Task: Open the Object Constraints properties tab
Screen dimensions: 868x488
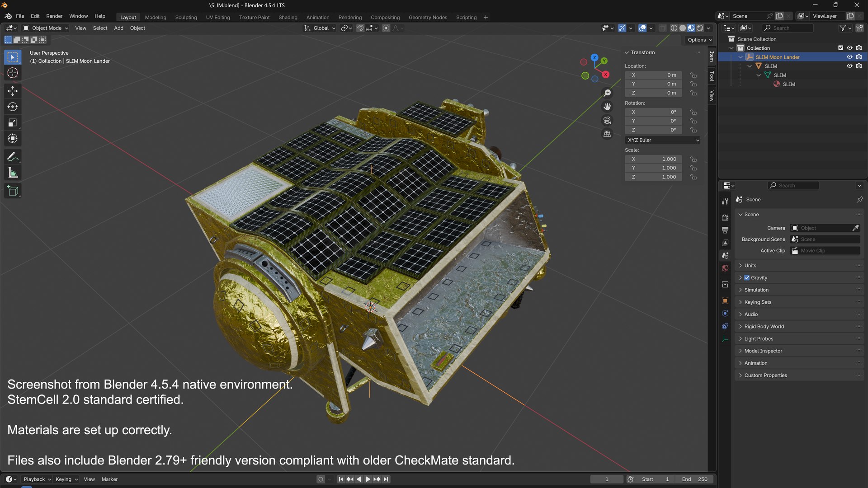Action: (x=725, y=326)
